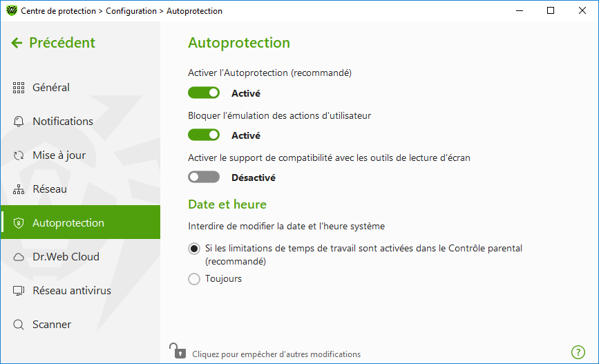
Task: Click the Mise à jour refresh icon
Action: point(19,155)
